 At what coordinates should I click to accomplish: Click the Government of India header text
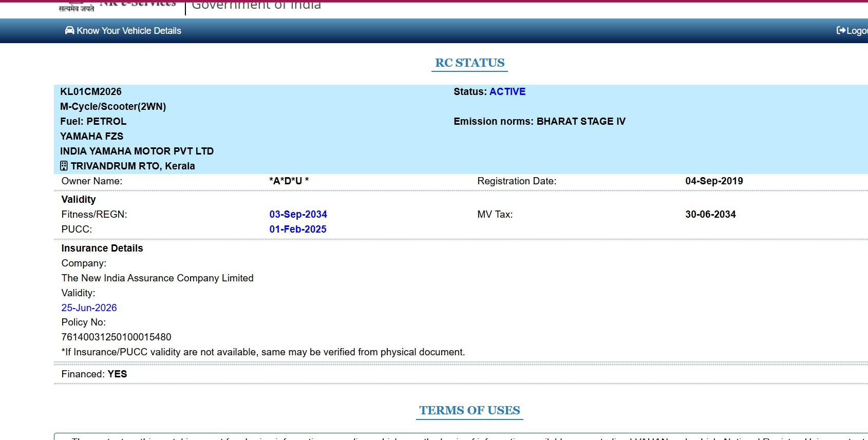click(256, 5)
